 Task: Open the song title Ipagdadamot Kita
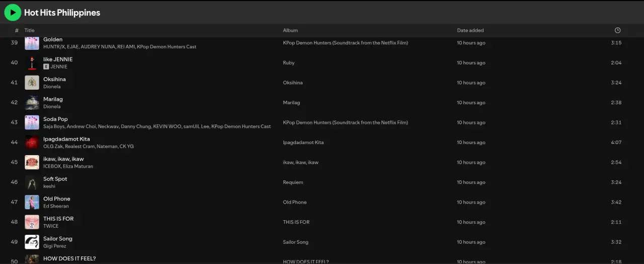tap(66, 139)
